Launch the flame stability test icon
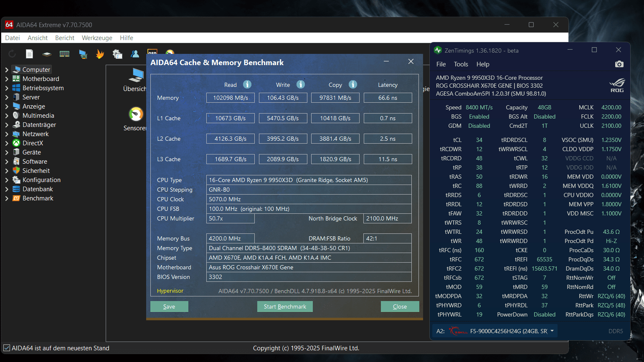Screen dimensions: 644x362 click(x=100, y=54)
